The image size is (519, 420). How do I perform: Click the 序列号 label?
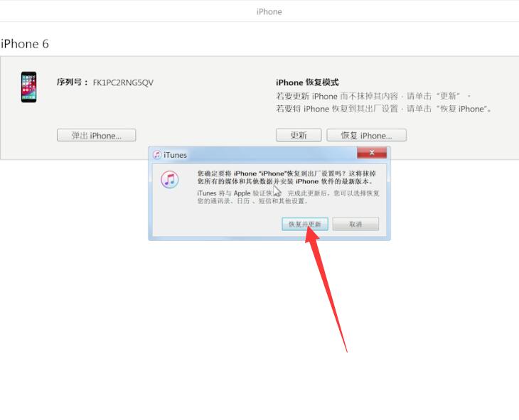click(72, 82)
